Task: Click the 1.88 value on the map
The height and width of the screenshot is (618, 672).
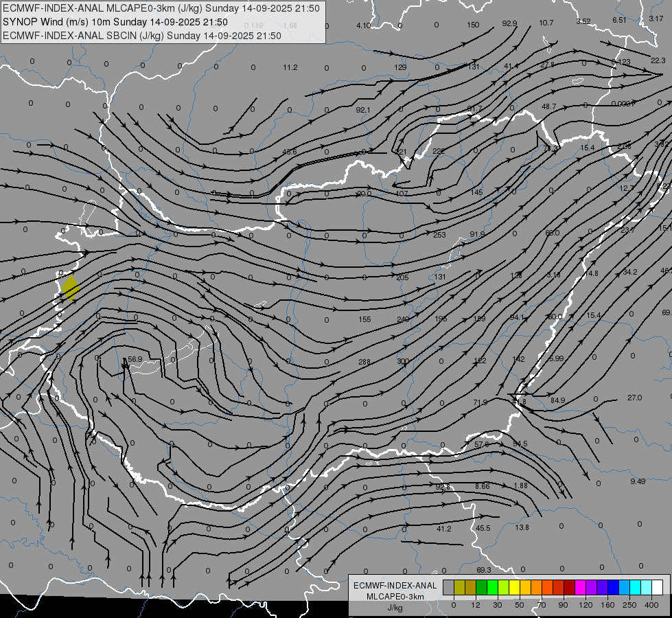Action: click(x=520, y=485)
